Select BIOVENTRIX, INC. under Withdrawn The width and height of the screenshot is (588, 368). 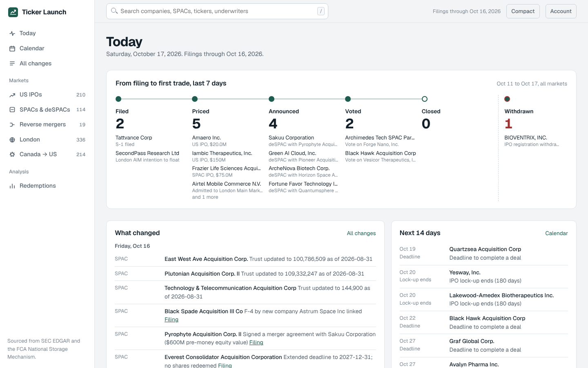click(526, 138)
